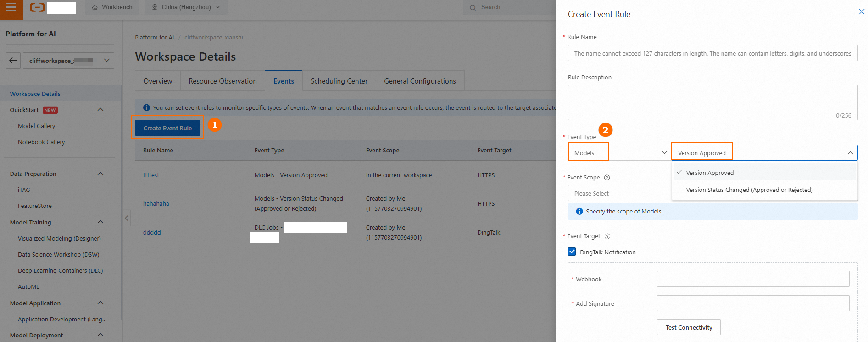Open AutoML in sidebar
Image resolution: width=868 pixels, height=342 pixels.
pyautogui.click(x=28, y=286)
